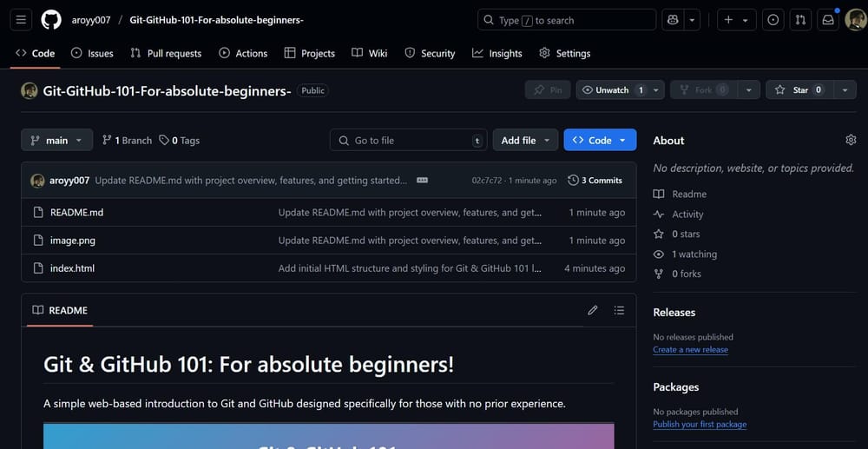Image resolution: width=868 pixels, height=449 pixels.
Task: View the 1 Branch link
Action: (127, 141)
